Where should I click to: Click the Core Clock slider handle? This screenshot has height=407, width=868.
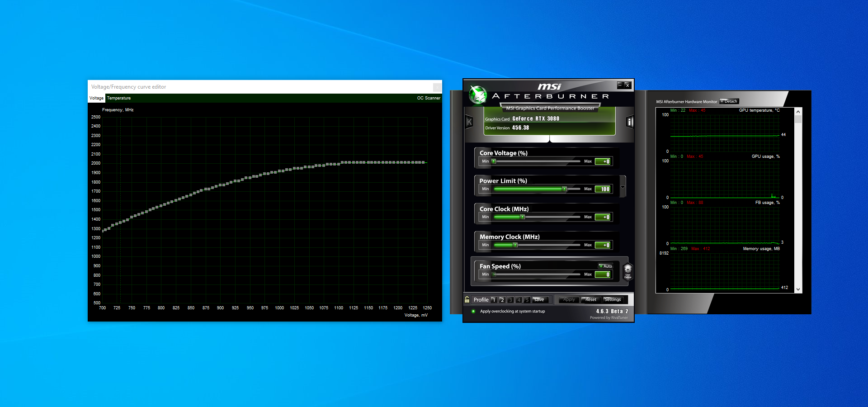523,217
